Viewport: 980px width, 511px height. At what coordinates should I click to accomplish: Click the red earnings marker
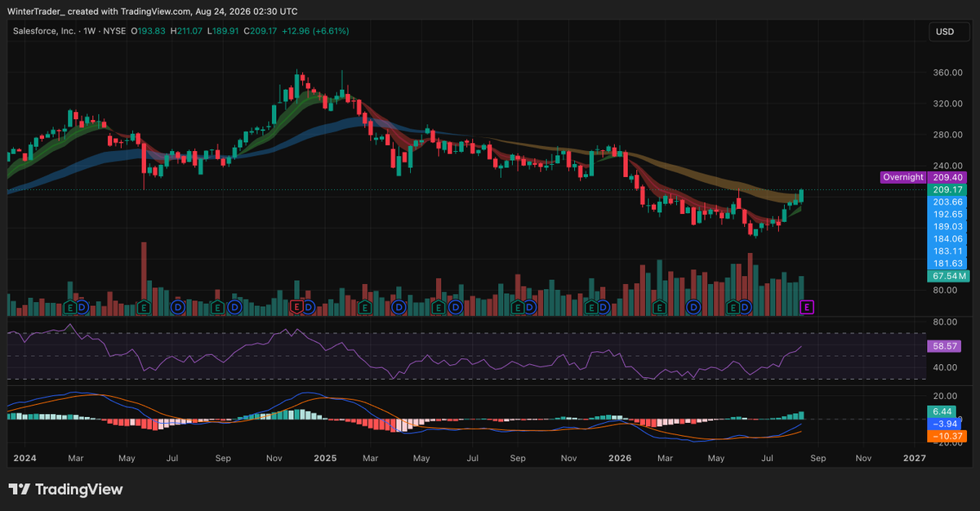[297, 307]
